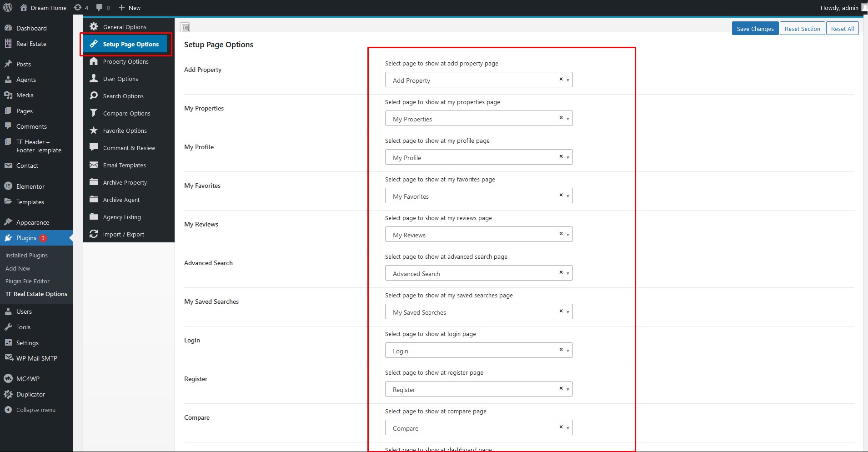Image resolution: width=868 pixels, height=452 pixels.
Task: Open the Users menu item
Action: pos(36,311)
